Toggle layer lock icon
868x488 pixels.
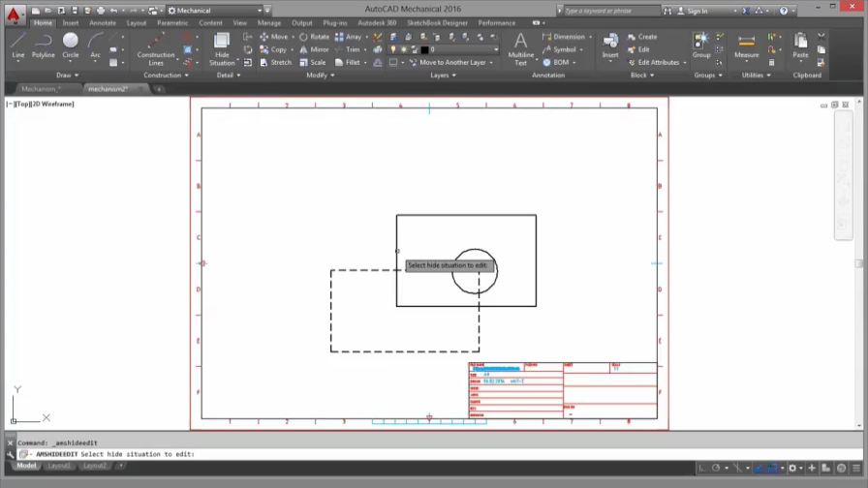point(414,49)
